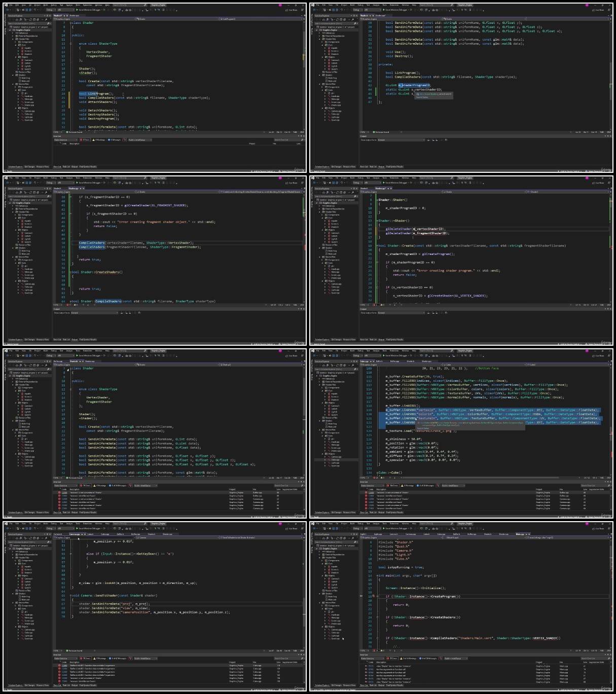Open Debug configuration dropdown in the LinkProgram window
This screenshot has height=694, width=616.
pyautogui.click(x=50, y=10)
